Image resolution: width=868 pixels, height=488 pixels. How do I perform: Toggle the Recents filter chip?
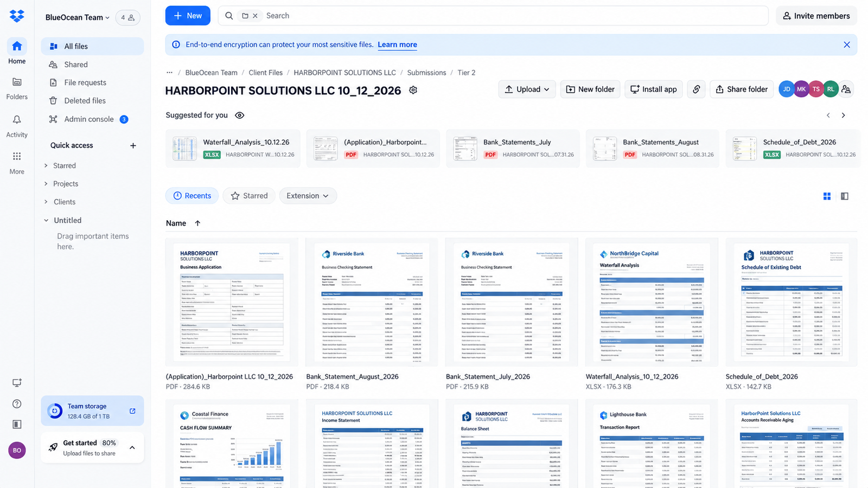click(x=192, y=196)
